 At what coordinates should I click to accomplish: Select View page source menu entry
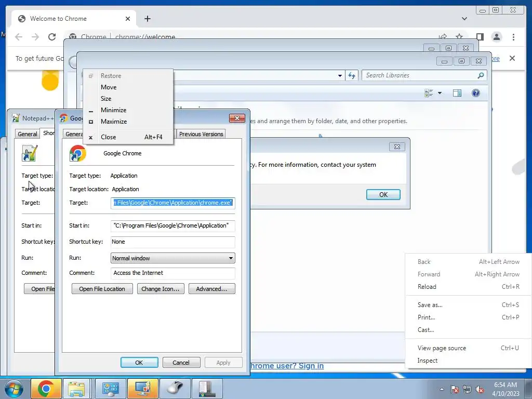coord(468,348)
